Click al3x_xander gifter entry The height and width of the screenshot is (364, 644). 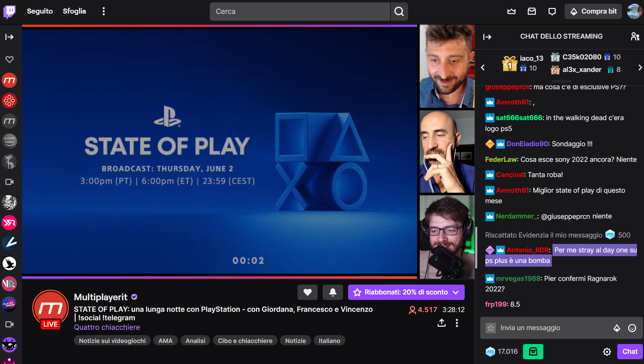tap(586, 70)
